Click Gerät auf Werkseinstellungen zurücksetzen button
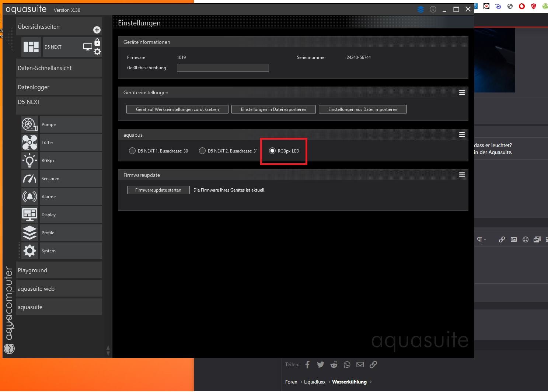548x392 pixels. point(177,109)
